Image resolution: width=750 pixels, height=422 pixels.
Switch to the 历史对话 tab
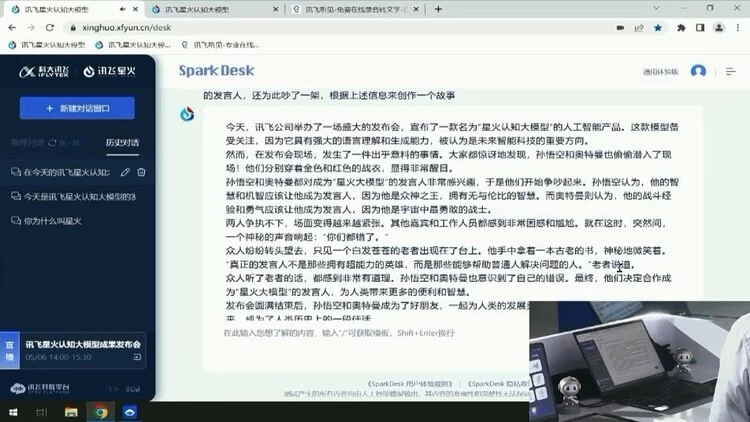pyautogui.click(x=122, y=142)
